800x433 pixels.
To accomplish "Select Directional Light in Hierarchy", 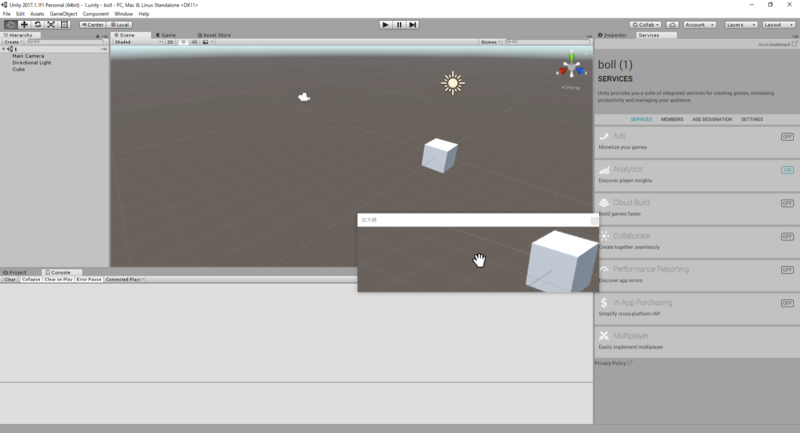I will coord(32,63).
